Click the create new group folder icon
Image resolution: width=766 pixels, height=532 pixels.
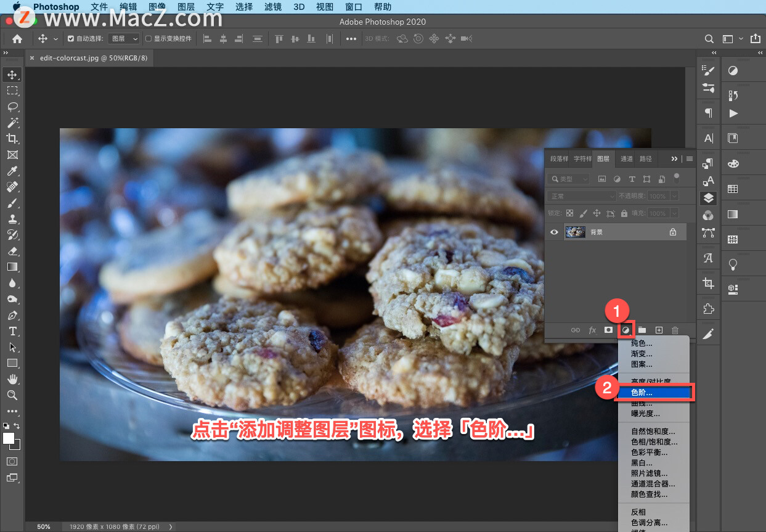click(642, 330)
